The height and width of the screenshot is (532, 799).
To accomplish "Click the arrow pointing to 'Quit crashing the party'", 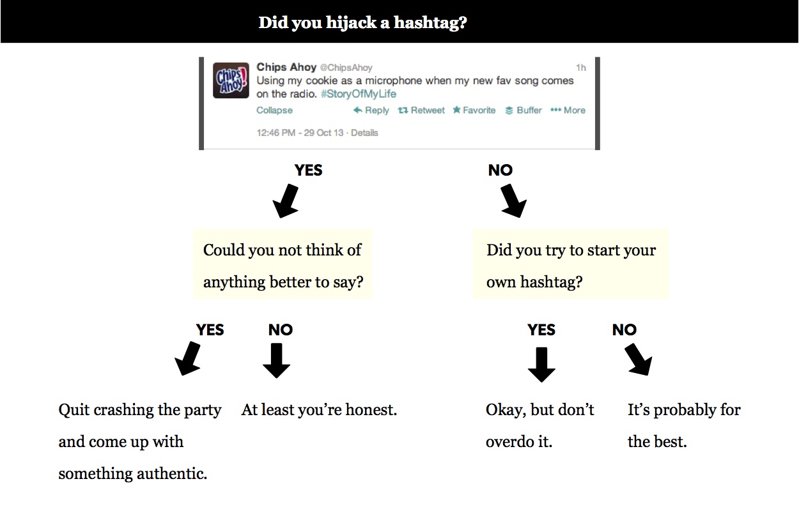I will tap(187, 359).
